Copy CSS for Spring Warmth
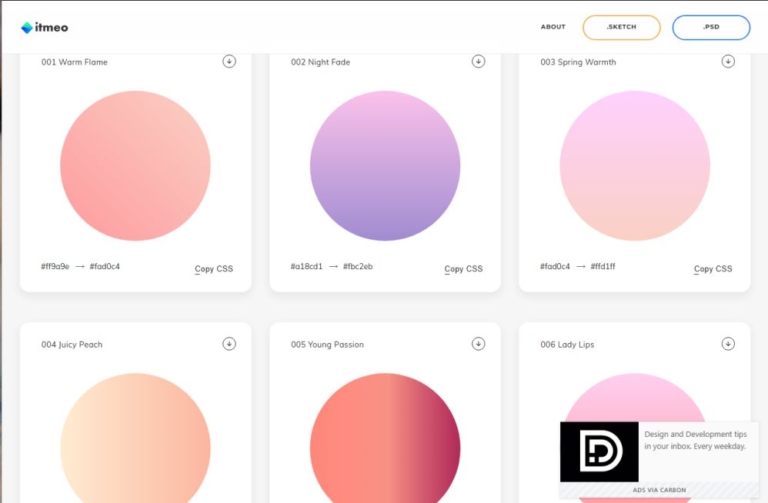Image resolution: width=768 pixels, height=503 pixels. (713, 269)
